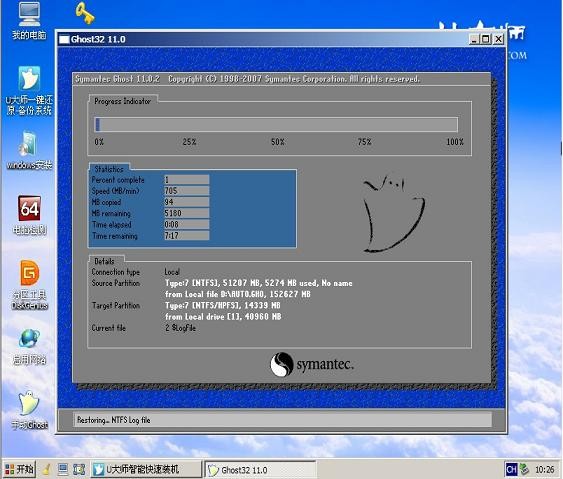Click the Start button on taskbar
Image resolution: width=563 pixels, height=479 pixels.
(19, 469)
